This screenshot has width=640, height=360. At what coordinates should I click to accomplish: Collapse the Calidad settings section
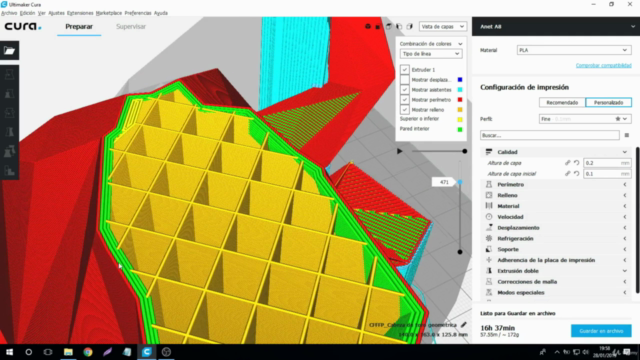click(556, 152)
